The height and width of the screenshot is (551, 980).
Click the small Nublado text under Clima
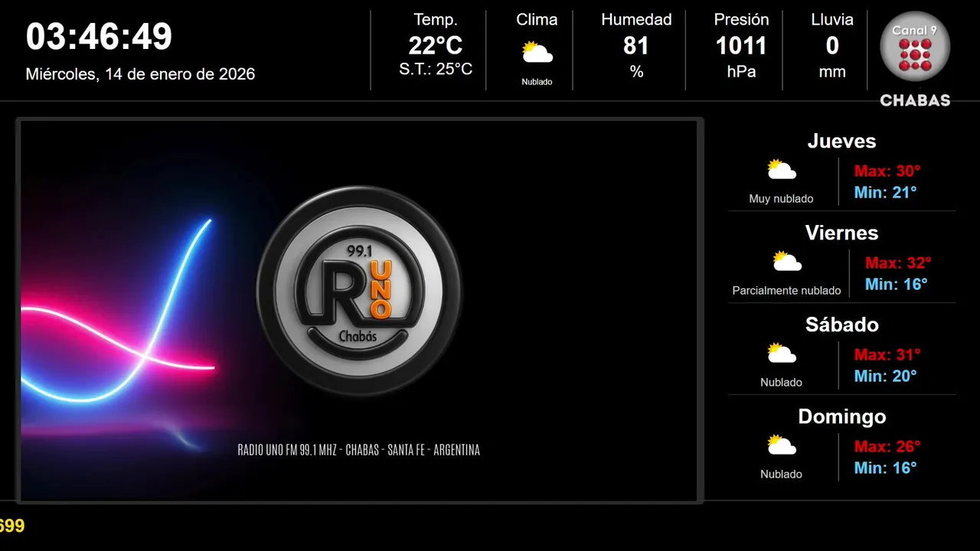click(537, 82)
